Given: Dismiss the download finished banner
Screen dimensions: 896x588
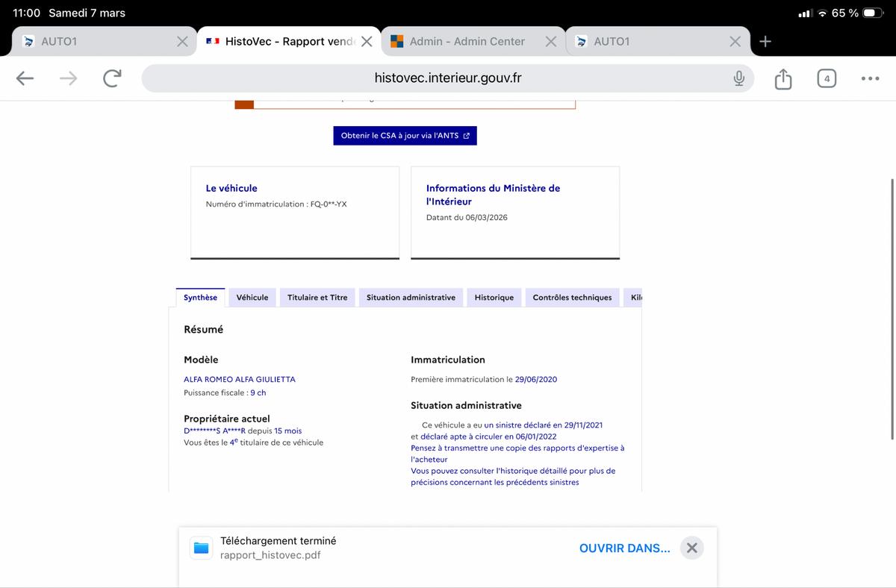Looking at the screenshot, I should [x=691, y=548].
